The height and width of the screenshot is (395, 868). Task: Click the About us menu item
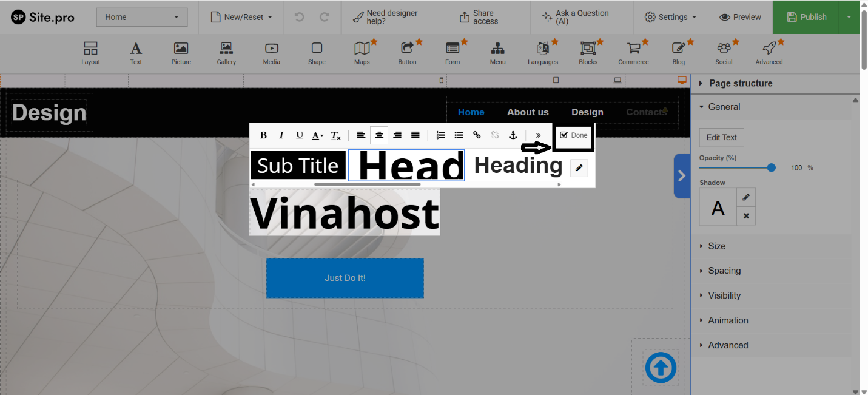pos(528,112)
